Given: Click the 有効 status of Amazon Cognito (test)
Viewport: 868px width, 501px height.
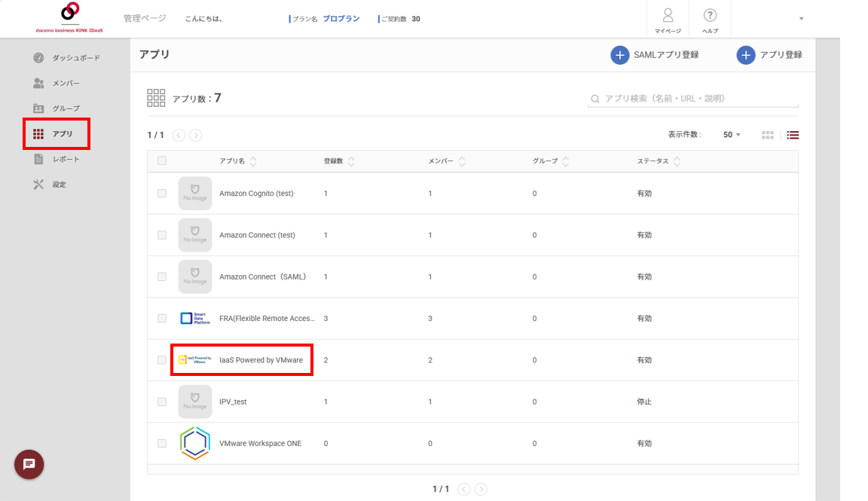Looking at the screenshot, I should [644, 193].
